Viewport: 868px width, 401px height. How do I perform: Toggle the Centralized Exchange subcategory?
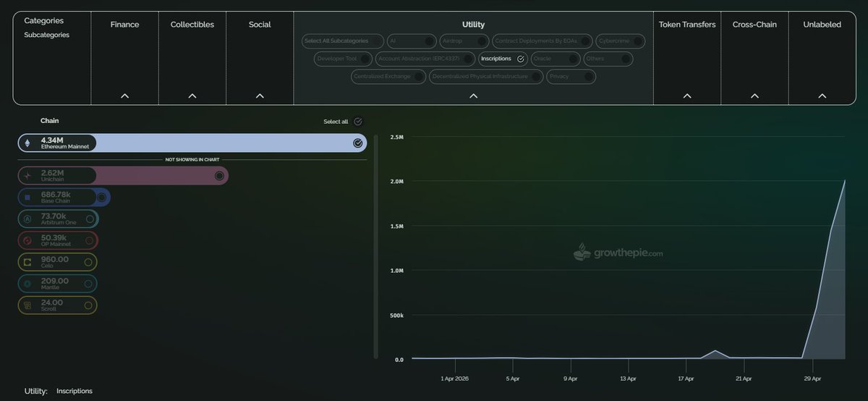point(389,76)
